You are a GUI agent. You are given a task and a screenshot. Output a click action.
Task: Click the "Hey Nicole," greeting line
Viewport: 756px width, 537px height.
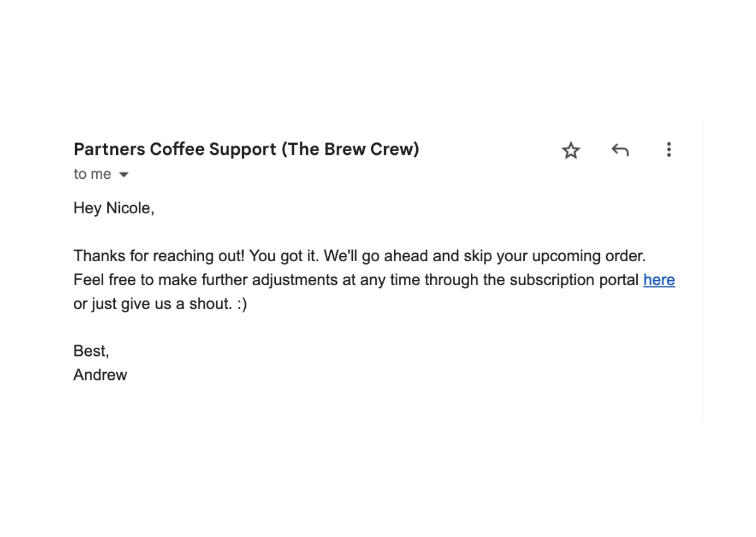[114, 209]
